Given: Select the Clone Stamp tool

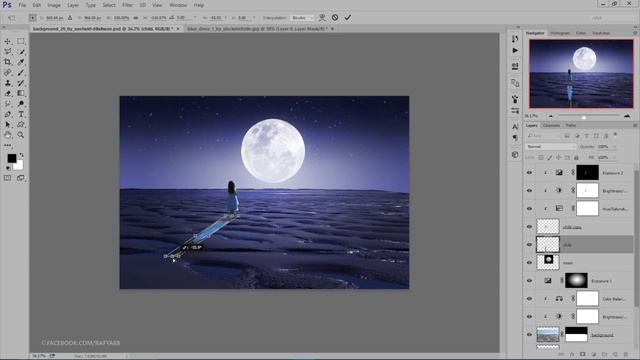Looking at the screenshot, I should pos(8,83).
